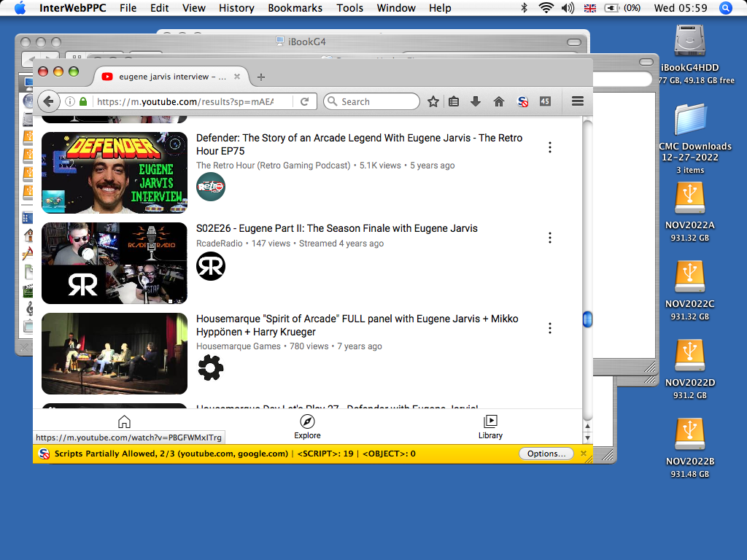
Task: Open the Apple menu
Action: pyautogui.click(x=20, y=8)
